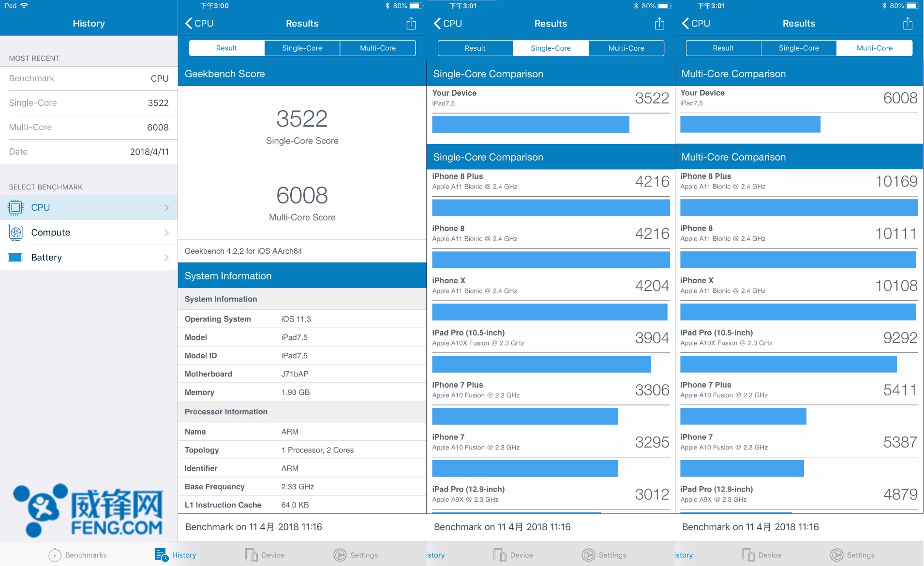Select the iPad Pro (10.5-inch) multi-core entry
Screen dimensions: 924x566
(x=798, y=337)
